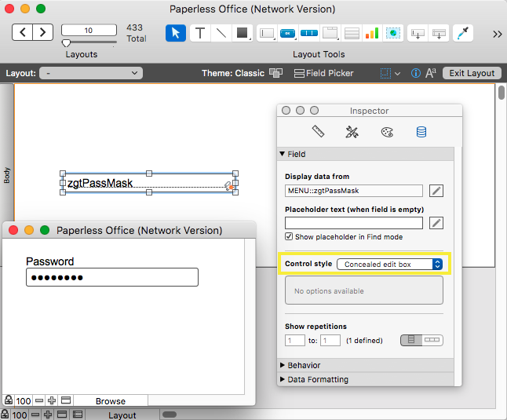Select the pointer selection tool
Screen dimensions: 507x420
point(176,33)
